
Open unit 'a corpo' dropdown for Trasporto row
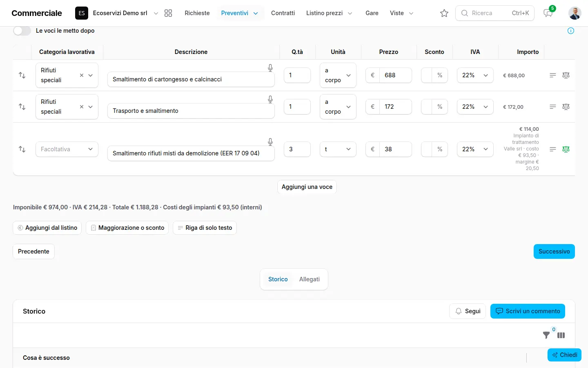338,107
